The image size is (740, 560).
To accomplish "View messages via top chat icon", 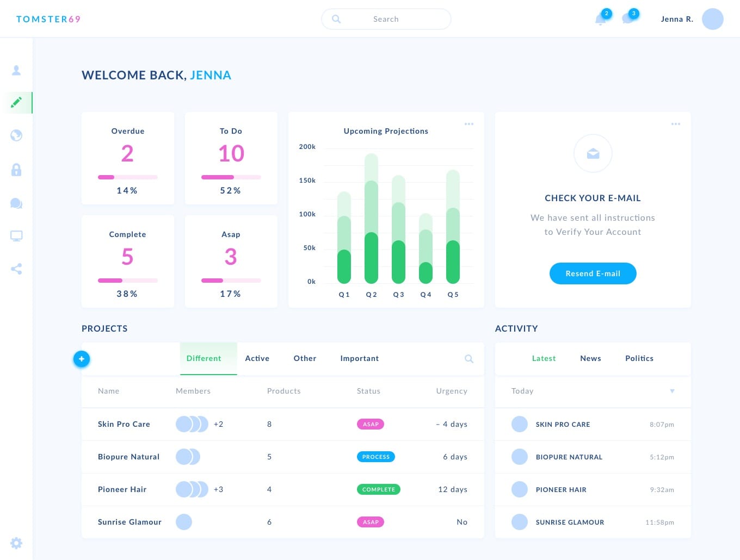I will [628, 19].
